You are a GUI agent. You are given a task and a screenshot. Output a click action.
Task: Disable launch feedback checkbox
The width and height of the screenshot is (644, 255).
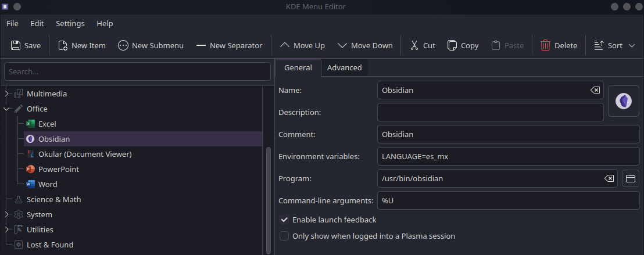pos(284,220)
